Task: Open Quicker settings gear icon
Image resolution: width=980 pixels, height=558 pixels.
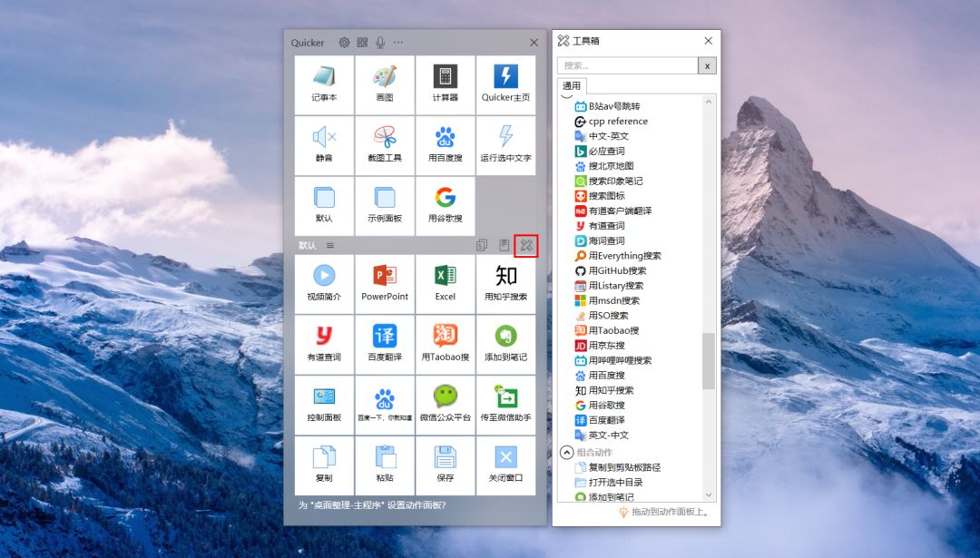Action: click(345, 43)
